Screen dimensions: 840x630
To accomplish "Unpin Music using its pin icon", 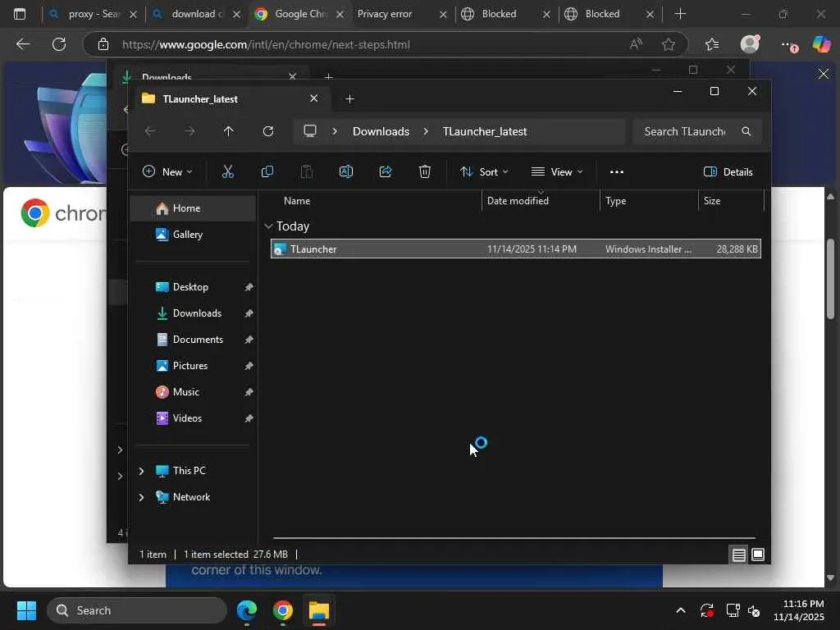I will point(249,392).
